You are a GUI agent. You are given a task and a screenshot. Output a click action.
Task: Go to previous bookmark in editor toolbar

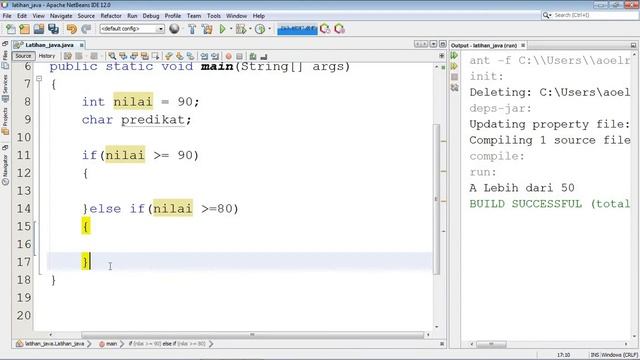click(x=169, y=56)
